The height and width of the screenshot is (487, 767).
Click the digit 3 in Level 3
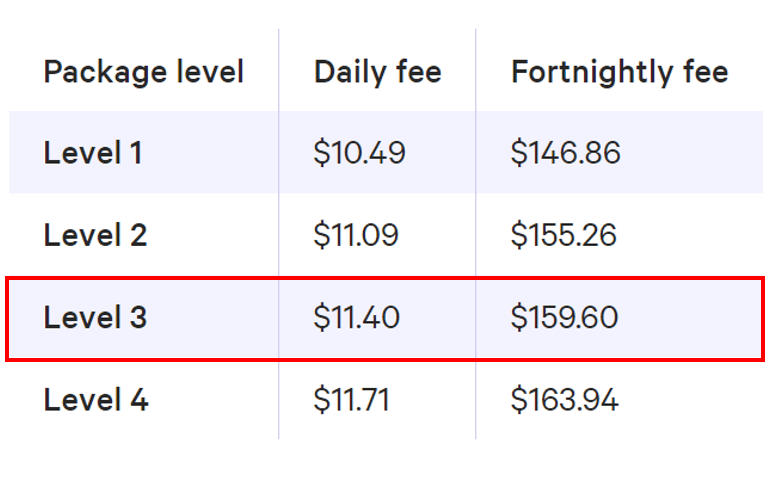[x=138, y=317]
